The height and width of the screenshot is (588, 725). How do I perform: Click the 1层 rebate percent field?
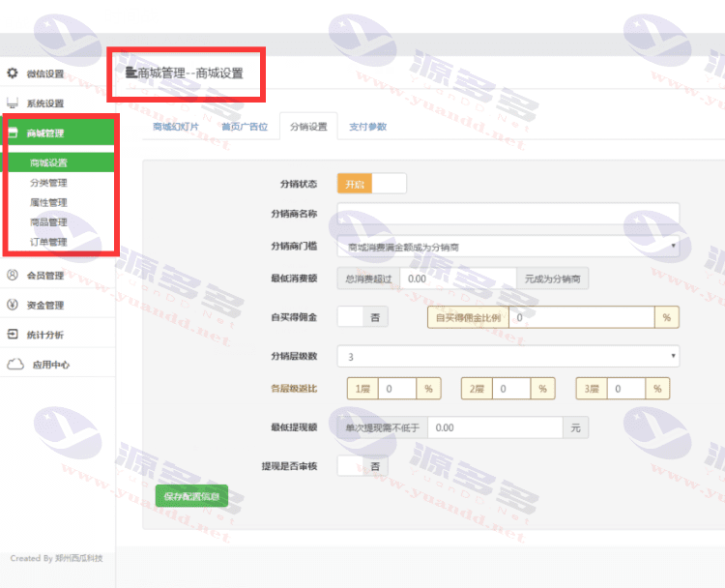(397, 389)
